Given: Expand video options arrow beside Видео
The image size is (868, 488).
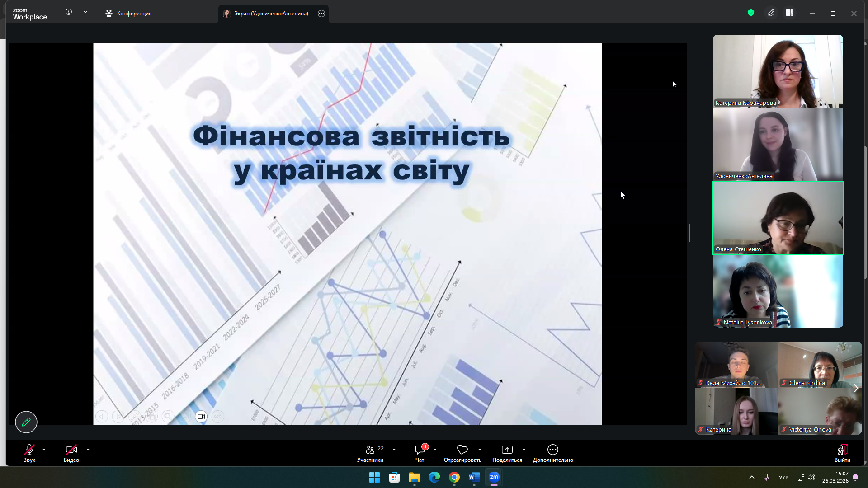Looking at the screenshot, I should pos(88,450).
